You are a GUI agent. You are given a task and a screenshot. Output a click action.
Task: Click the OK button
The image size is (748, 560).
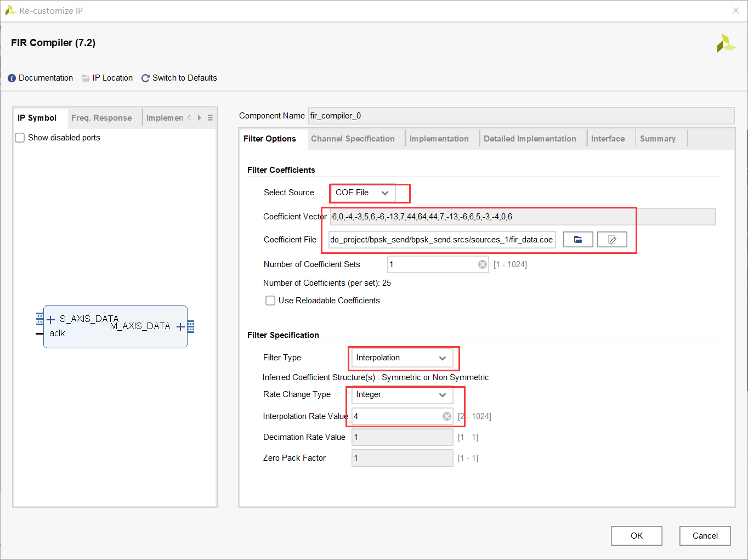point(636,536)
